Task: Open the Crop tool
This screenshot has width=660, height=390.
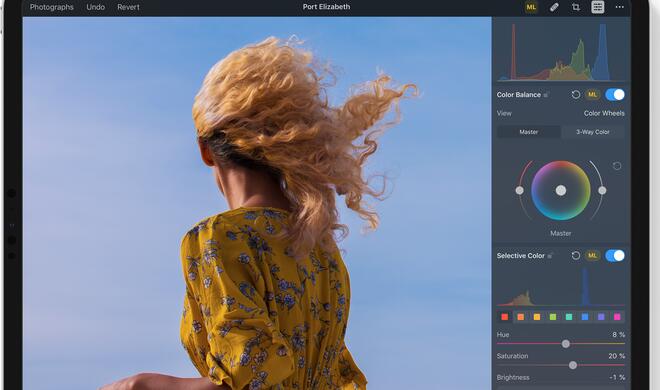Action: [575, 7]
